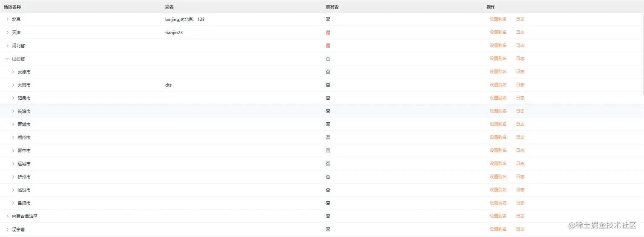This screenshot has height=237, width=644.
Task: Expand the 北京 row chevron
Action: point(7,20)
